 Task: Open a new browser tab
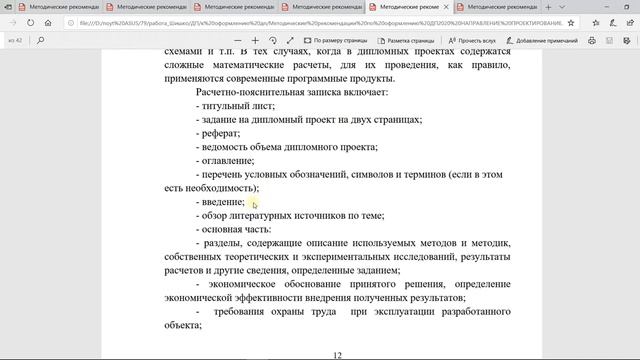548,7
